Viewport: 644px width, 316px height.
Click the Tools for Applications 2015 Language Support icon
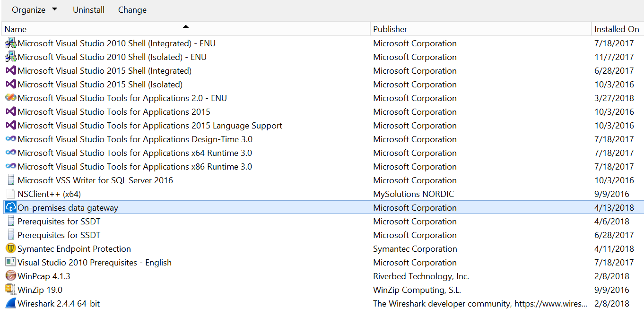click(x=10, y=126)
